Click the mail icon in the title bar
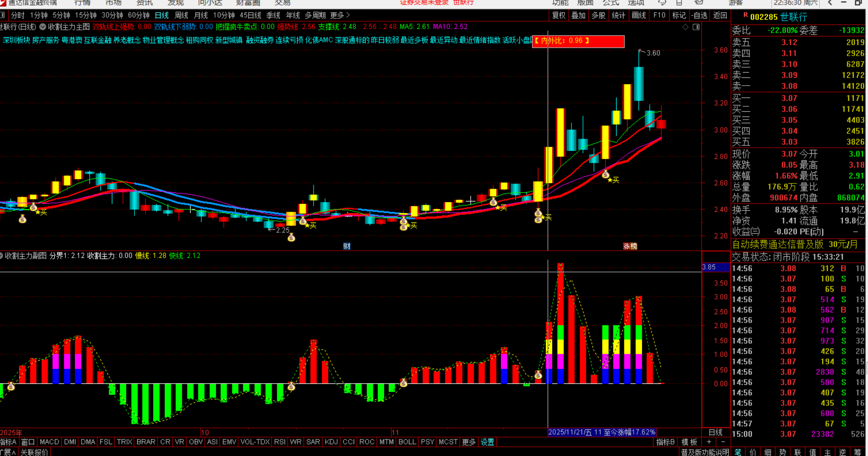This screenshot has height=456, width=868. pyautogui.click(x=699, y=3)
